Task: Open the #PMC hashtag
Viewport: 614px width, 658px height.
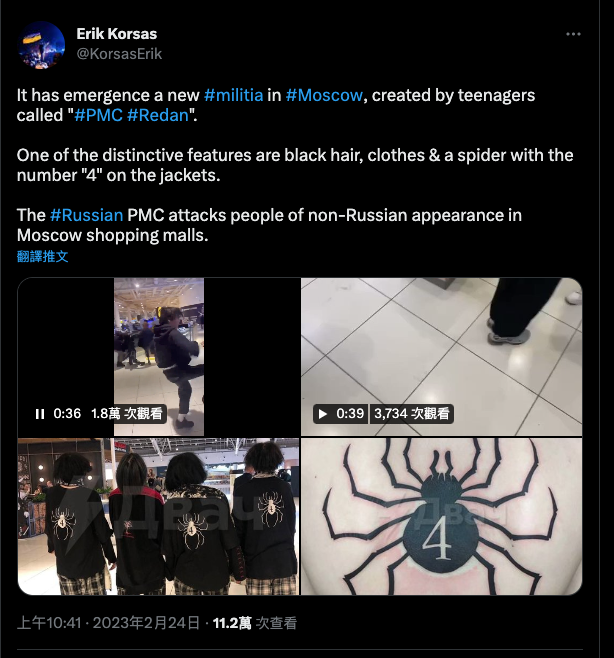Action: point(98,115)
